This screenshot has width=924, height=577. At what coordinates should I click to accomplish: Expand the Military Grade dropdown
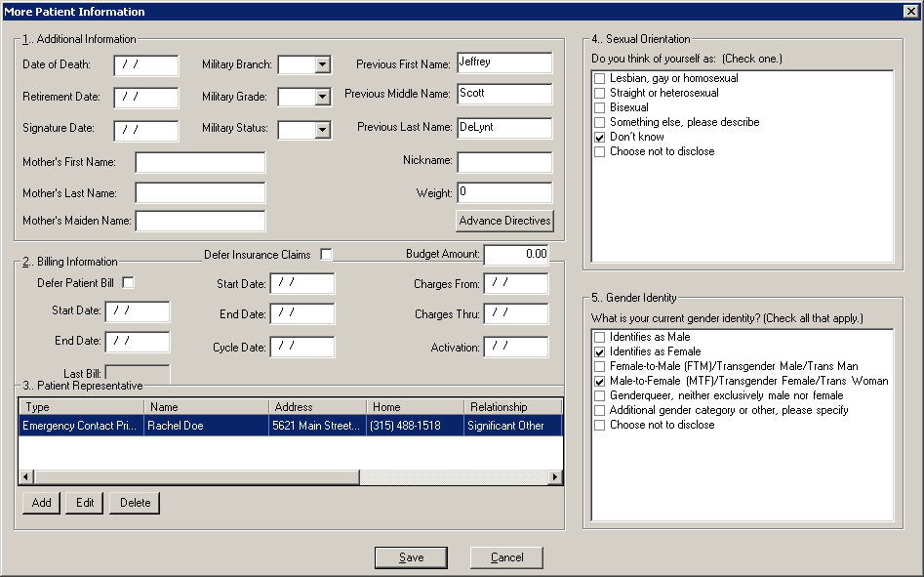[x=322, y=98]
